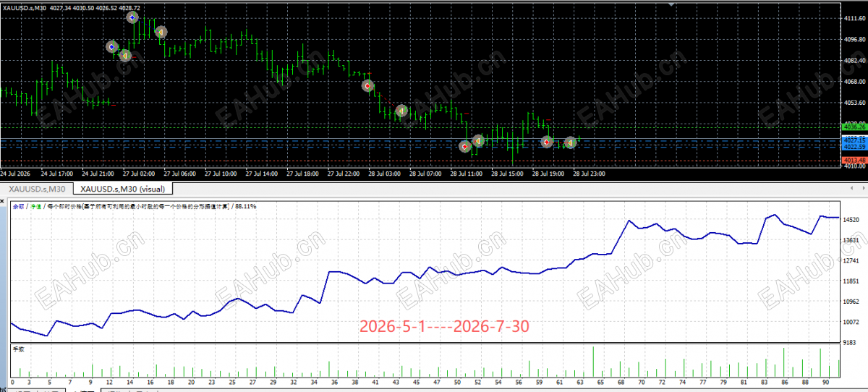Click the blue 4027 bid price label
This screenshot has width=868, height=392.
(854, 139)
